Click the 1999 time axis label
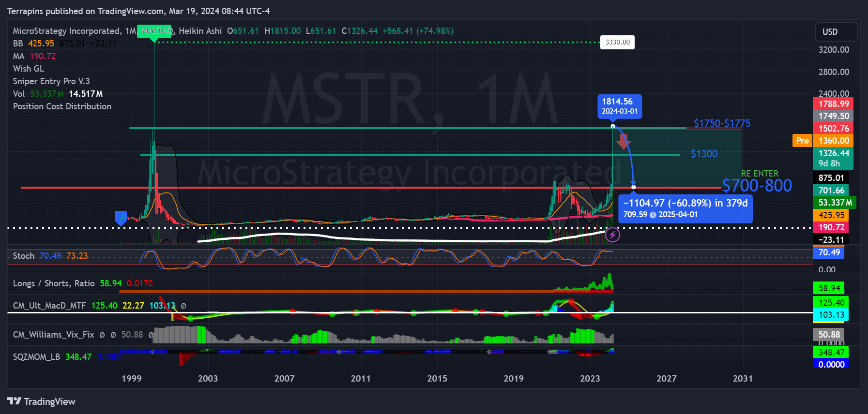The width and height of the screenshot is (868, 414). [x=132, y=379]
